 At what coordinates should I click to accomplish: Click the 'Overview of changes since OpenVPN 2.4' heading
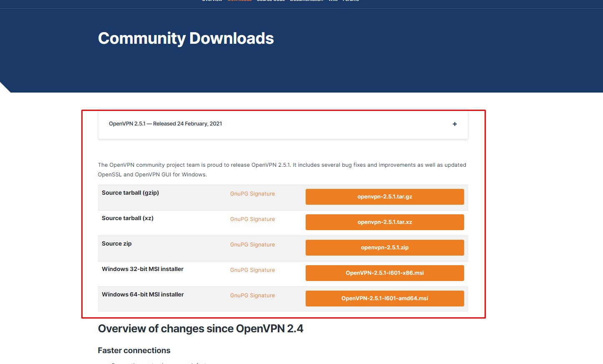[x=201, y=329]
